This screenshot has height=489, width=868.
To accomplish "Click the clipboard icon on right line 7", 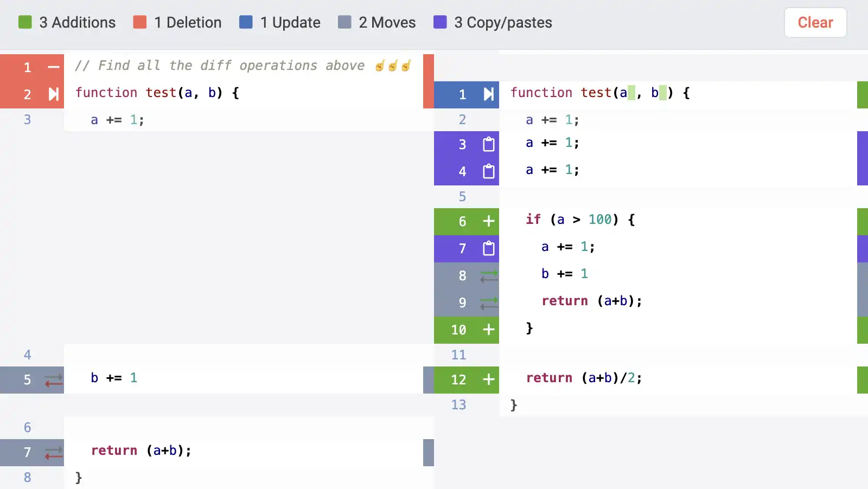I will click(x=488, y=248).
